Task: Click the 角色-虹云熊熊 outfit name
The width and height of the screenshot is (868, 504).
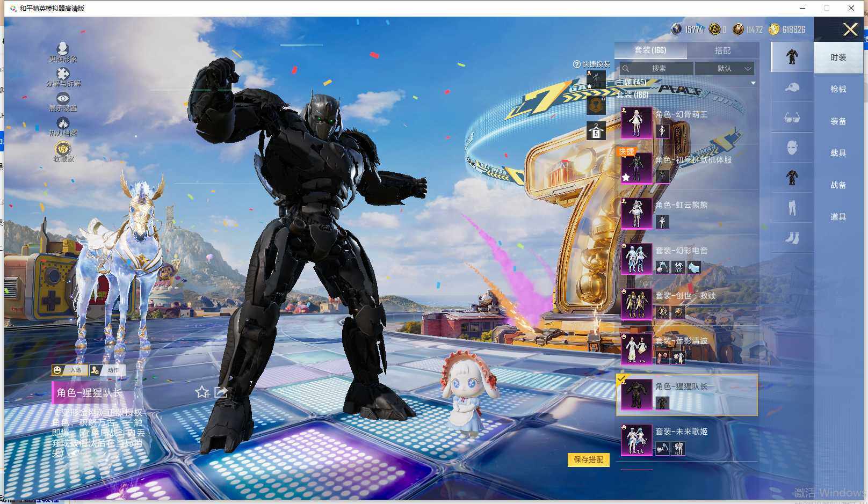Action: (681, 205)
